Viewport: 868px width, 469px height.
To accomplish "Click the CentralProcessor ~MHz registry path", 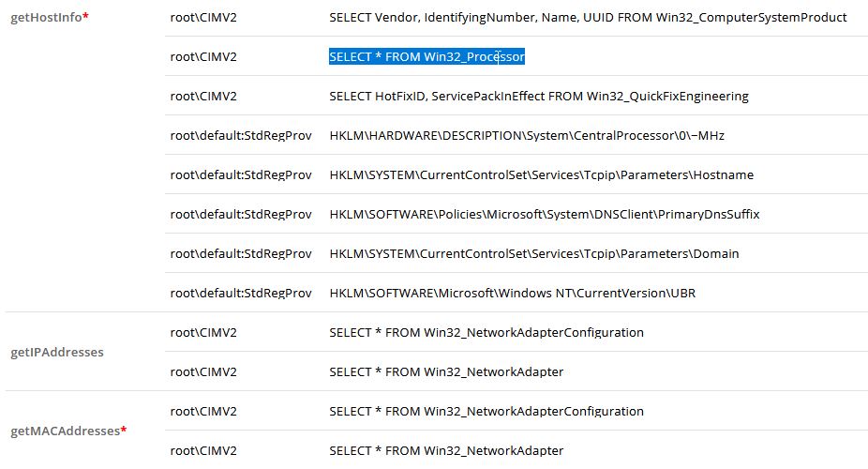I will click(x=527, y=136).
